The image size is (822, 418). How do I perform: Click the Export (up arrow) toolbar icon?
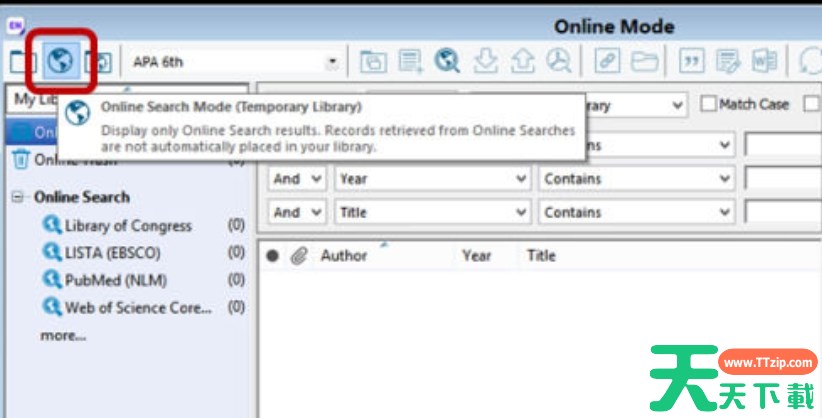click(x=521, y=62)
